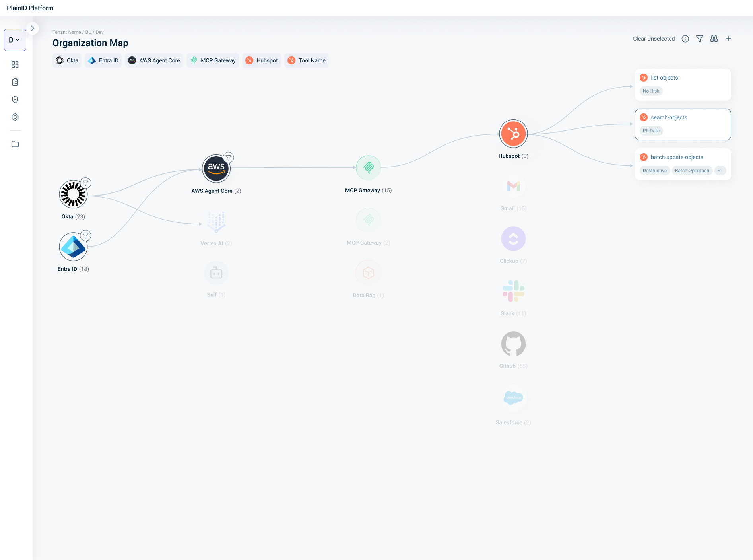Toggle the filter badge on Entra ID node
Screen dimensions: 753x560
(x=85, y=235)
